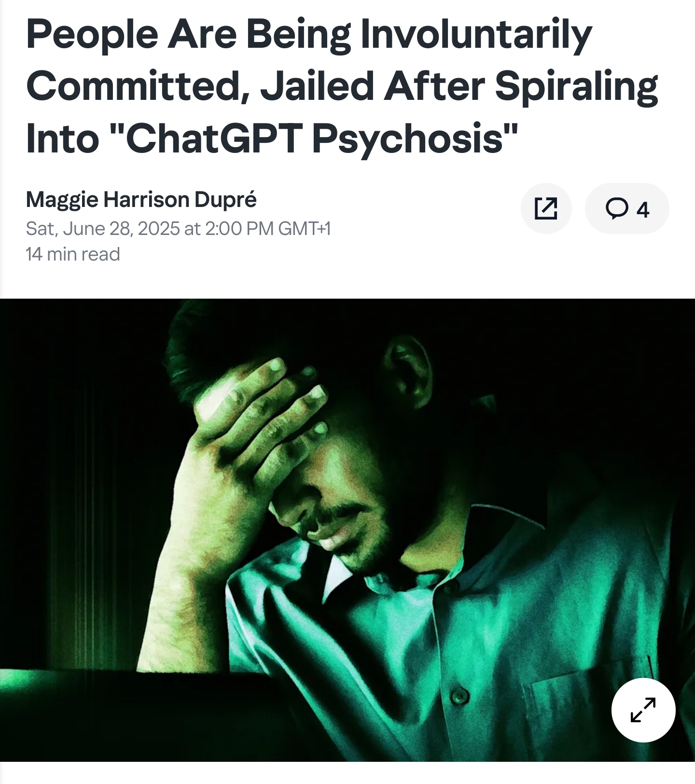The image size is (695, 784).
Task: Open the green-tinted article hero image
Action: 347,530
